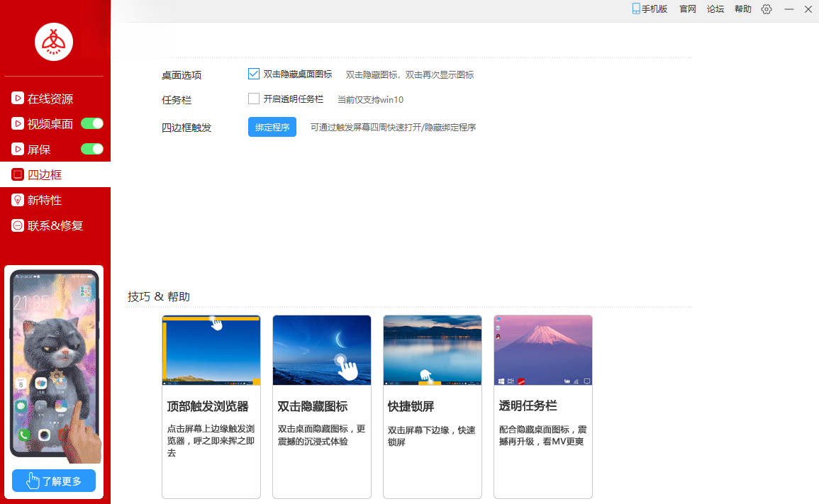Enable the 开启透明任务栏 checkbox

[254, 99]
